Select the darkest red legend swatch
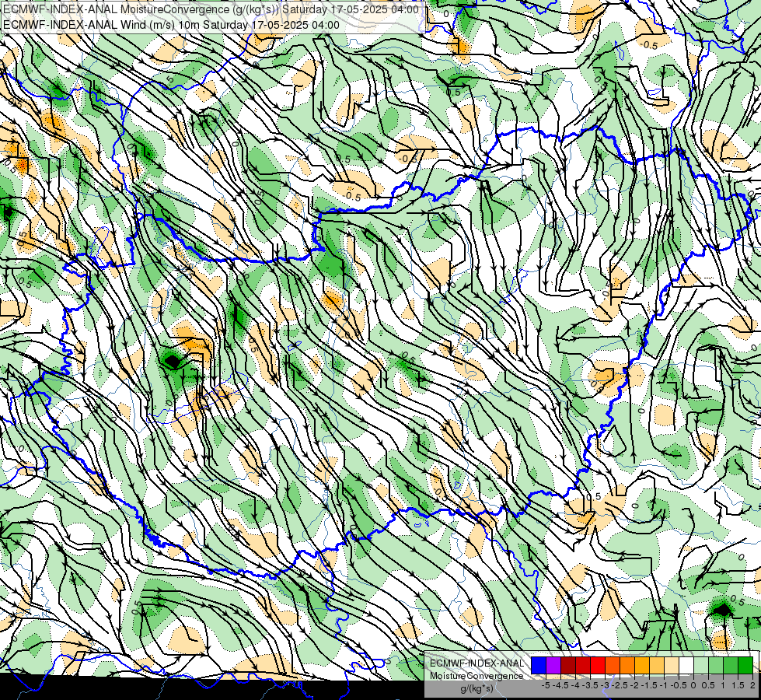The height and width of the screenshot is (700, 761). 568,666
